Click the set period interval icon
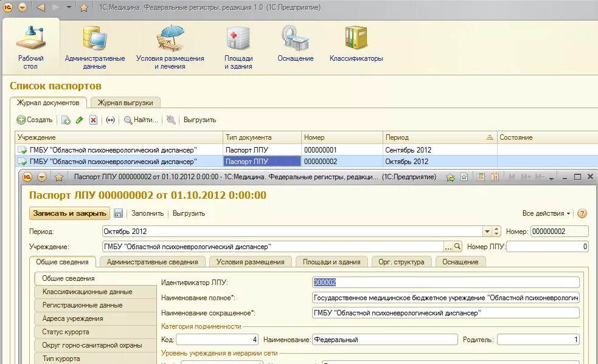The width and height of the screenshot is (598, 364). tap(110, 120)
